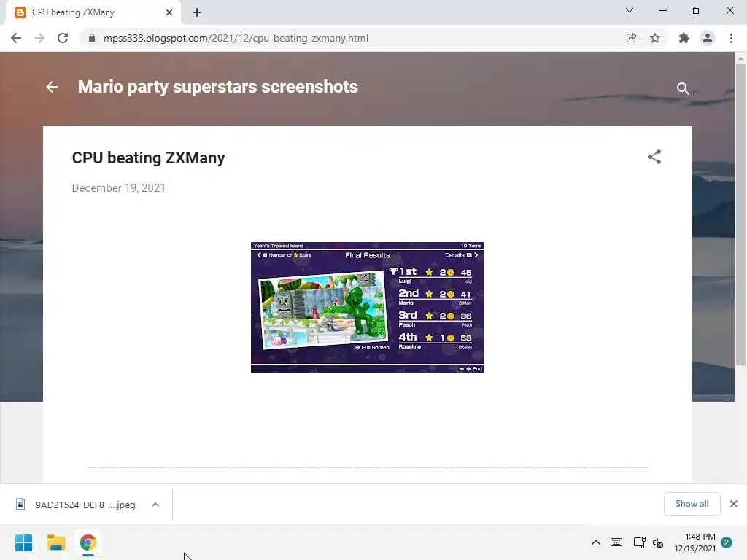
Task: Go back using the browser back arrow
Action: pyautogui.click(x=16, y=38)
